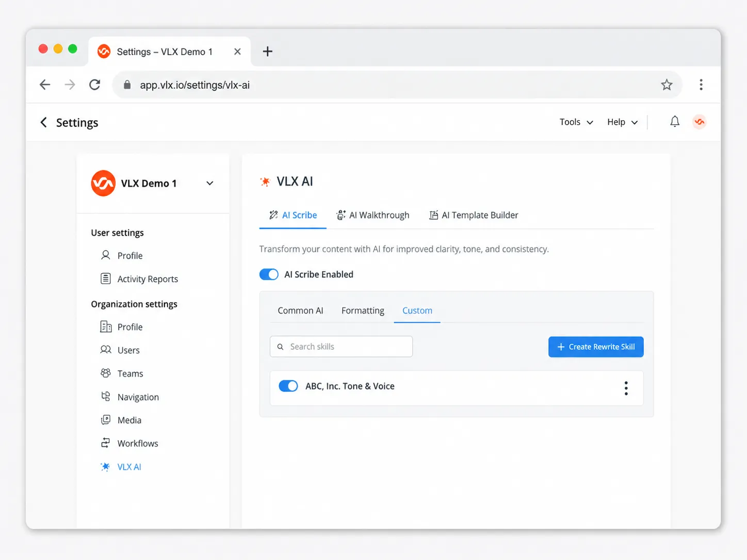The height and width of the screenshot is (560, 747).
Task: Click the address bar URL app.vlx.io/settings/vlx-ai
Action: pyautogui.click(x=194, y=85)
